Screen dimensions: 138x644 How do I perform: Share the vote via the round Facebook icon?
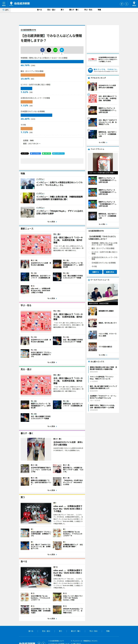(42, 50)
